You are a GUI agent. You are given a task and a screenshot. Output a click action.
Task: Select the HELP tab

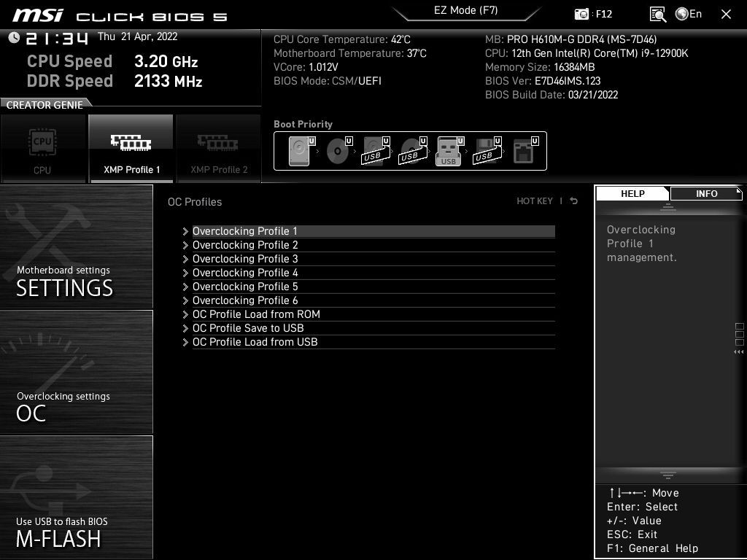pyautogui.click(x=632, y=193)
